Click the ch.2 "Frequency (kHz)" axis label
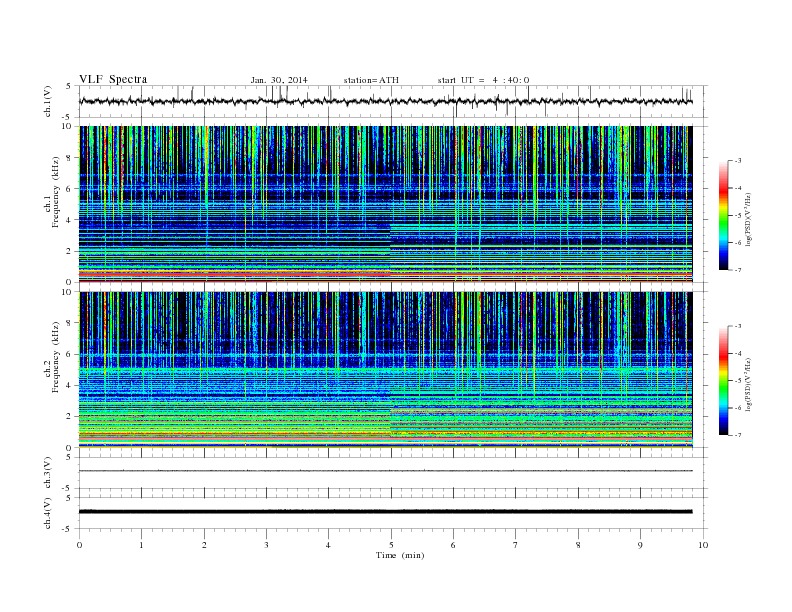 click(x=56, y=356)
